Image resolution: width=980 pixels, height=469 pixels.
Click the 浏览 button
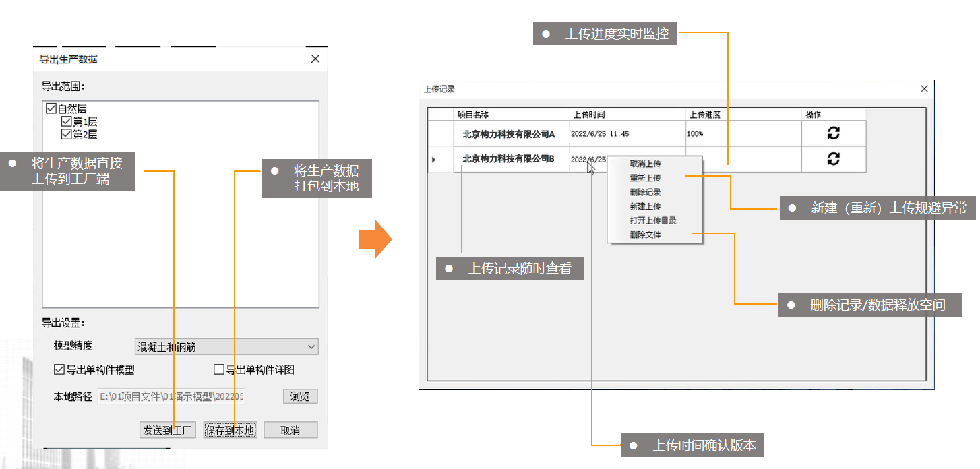pos(300,396)
